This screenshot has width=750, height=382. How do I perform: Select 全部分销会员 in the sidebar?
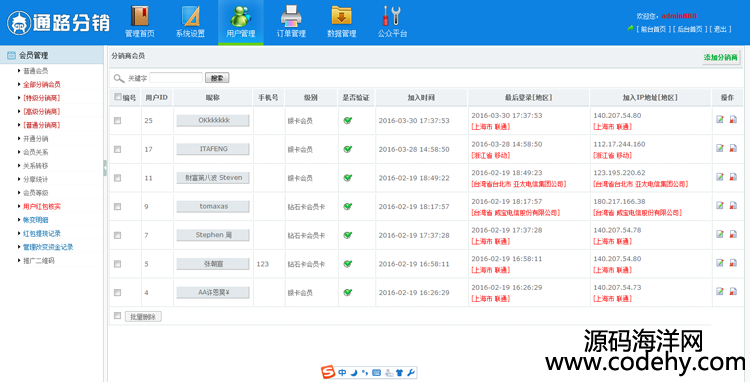click(42, 84)
